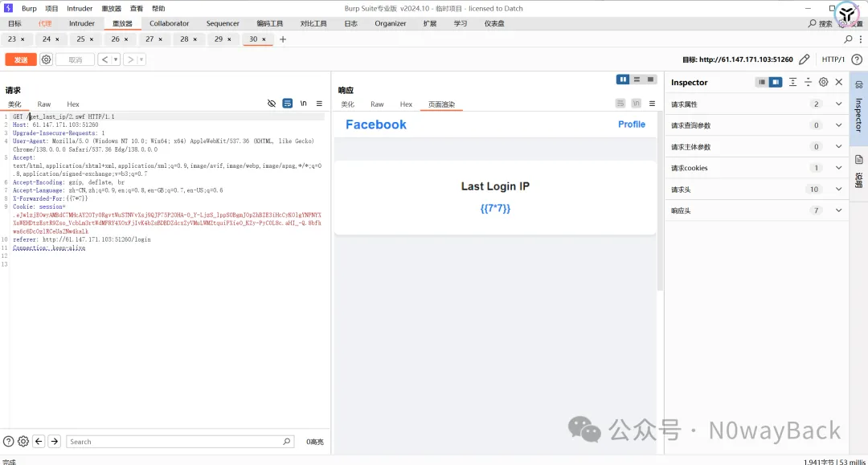Click the HTTP/1 protocol toggle

pyautogui.click(x=833, y=59)
